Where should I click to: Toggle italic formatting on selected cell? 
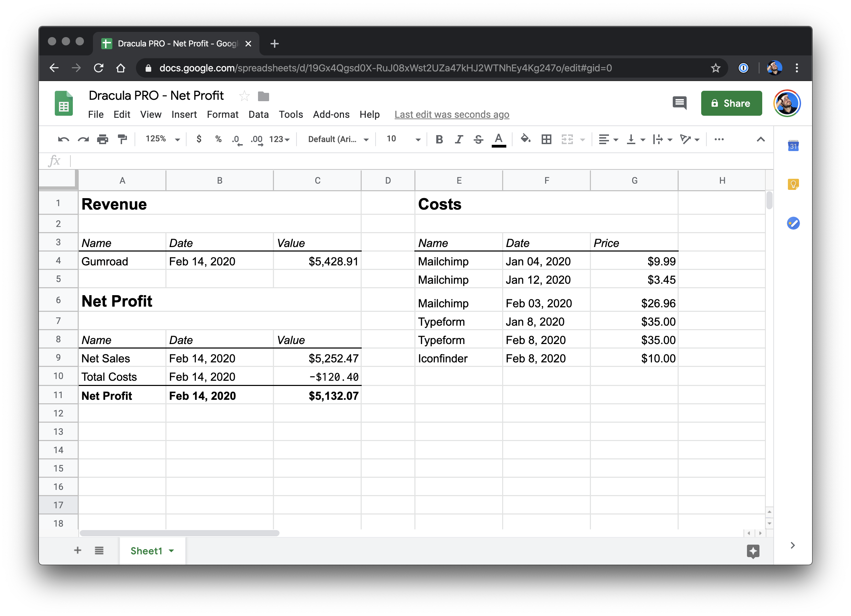point(458,139)
